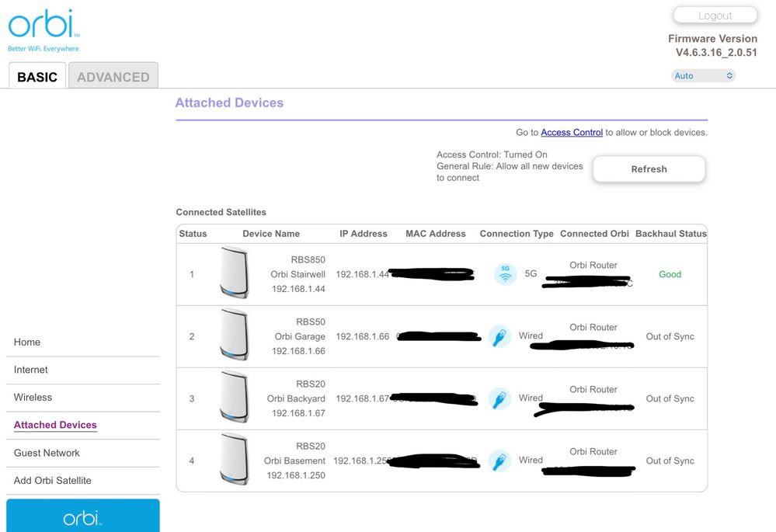Click the wired connection icon for Orbi Backyard
Image resolution: width=776 pixels, height=532 pixels.
(499, 398)
